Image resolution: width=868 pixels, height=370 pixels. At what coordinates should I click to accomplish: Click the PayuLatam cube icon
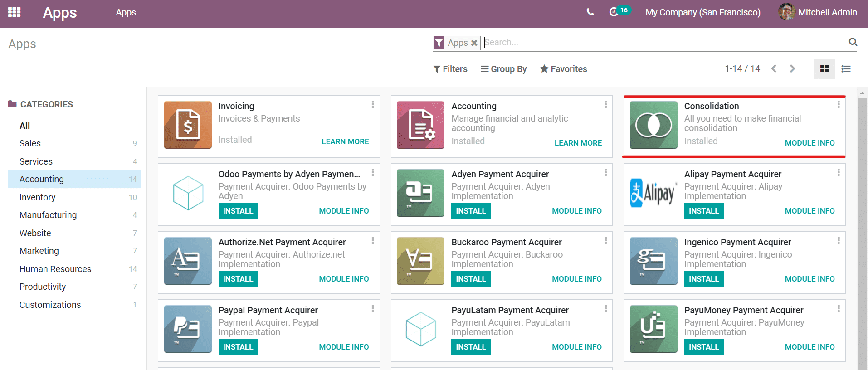420,329
